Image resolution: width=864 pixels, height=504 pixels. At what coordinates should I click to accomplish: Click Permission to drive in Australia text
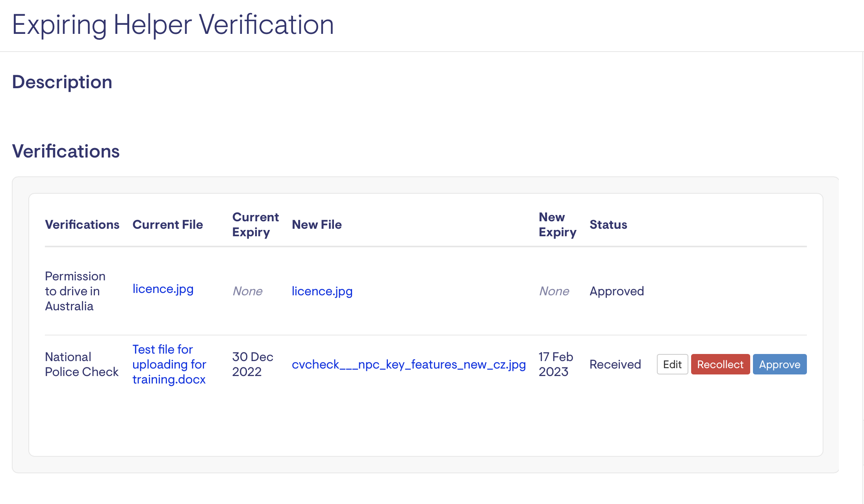coord(75,291)
